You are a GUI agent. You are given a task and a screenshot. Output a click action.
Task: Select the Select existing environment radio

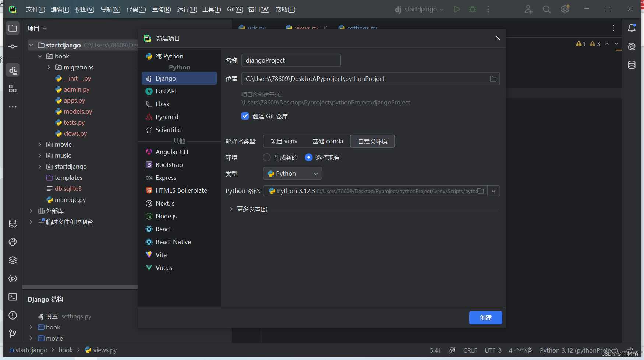pos(309,157)
